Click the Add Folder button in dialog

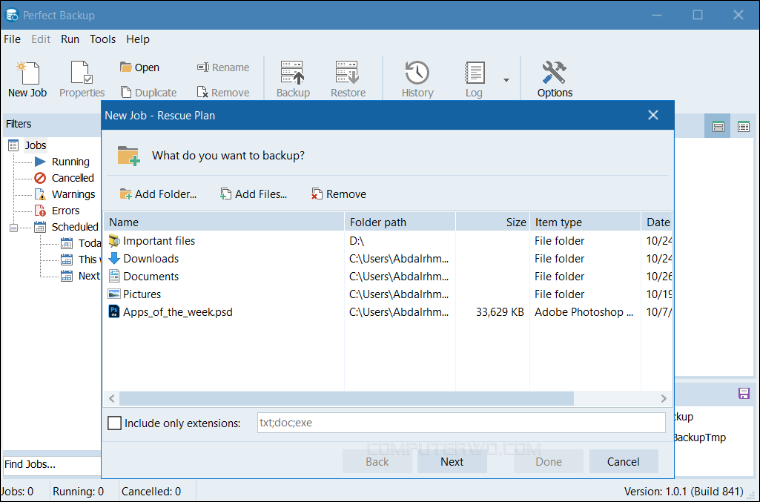pos(158,194)
